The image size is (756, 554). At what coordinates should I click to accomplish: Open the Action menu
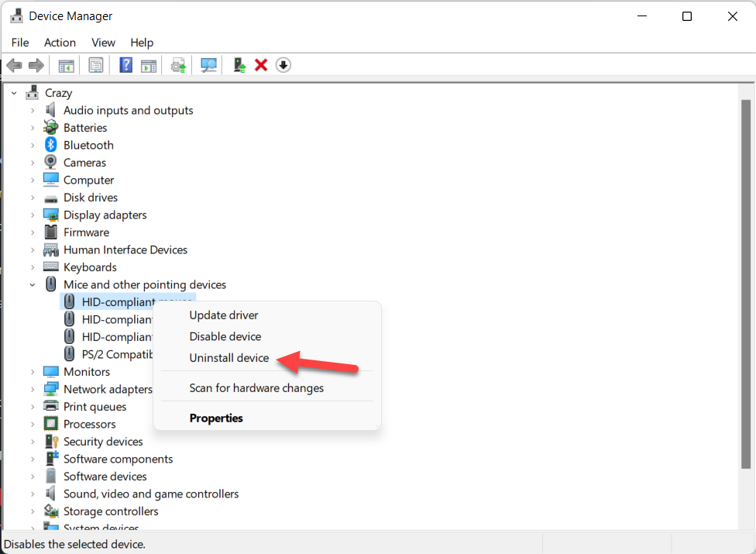pyautogui.click(x=60, y=43)
